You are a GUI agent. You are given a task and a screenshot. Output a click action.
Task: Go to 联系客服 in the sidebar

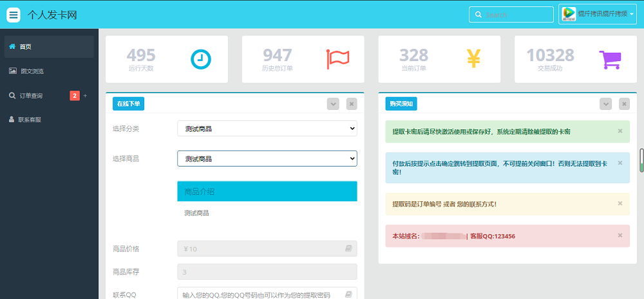point(29,120)
